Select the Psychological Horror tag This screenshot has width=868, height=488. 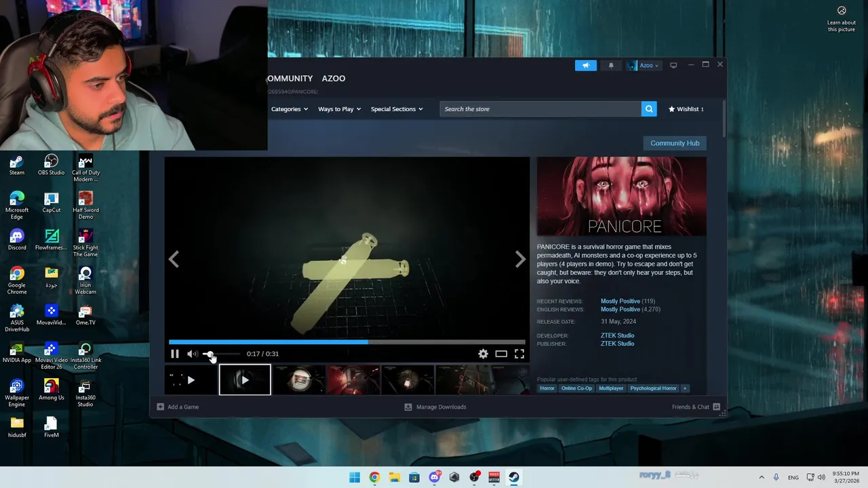click(653, 388)
